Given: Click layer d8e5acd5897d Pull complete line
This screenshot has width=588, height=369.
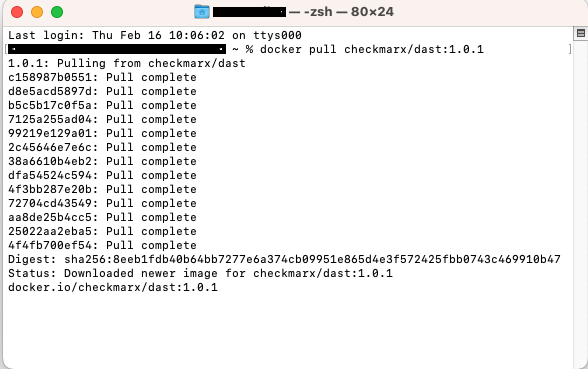Looking at the screenshot, I should coord(102,91).
